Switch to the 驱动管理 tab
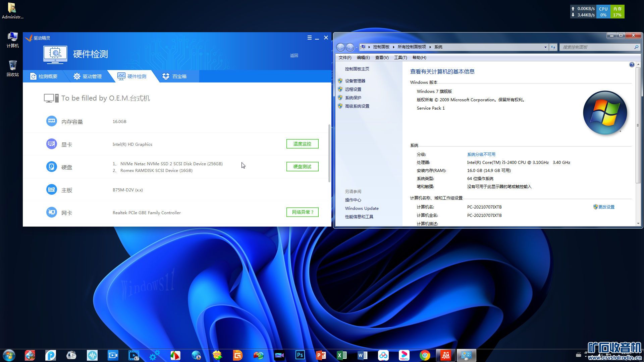Image resolution: width=644 pixels, height=362 pixels. click(88, 76)
